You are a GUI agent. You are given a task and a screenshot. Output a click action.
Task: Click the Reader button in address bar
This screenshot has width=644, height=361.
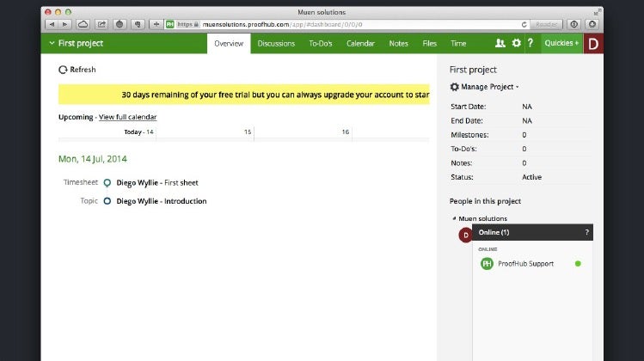click(x=546, y=25)
